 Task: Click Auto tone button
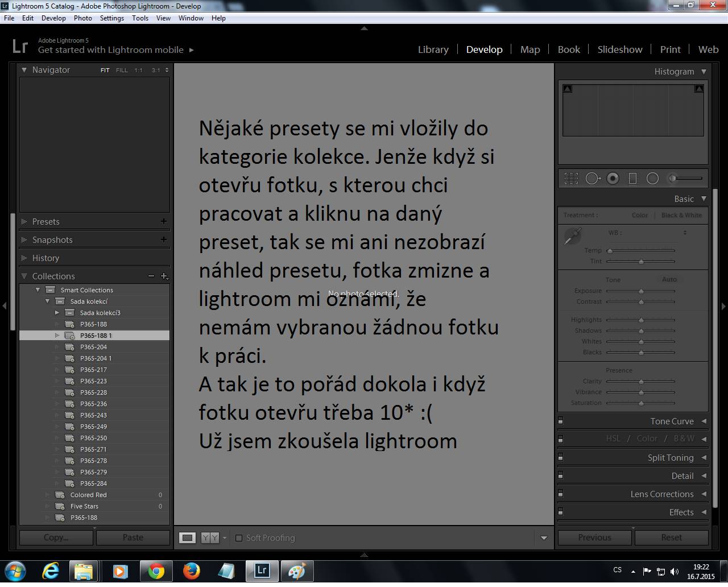[x=669, y=279]
